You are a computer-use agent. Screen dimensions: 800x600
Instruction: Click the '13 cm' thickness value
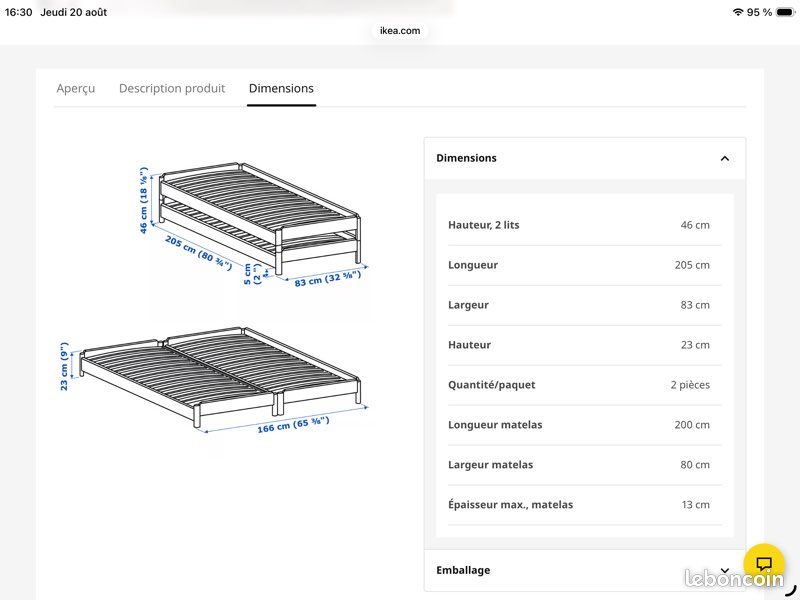click(x=695, y=505)
